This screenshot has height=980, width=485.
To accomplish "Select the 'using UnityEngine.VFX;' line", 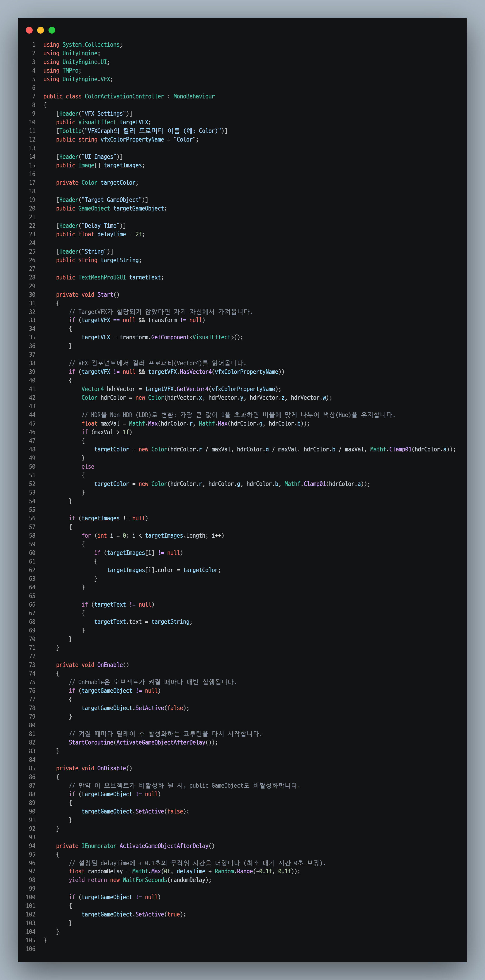I will coord(78,79).
